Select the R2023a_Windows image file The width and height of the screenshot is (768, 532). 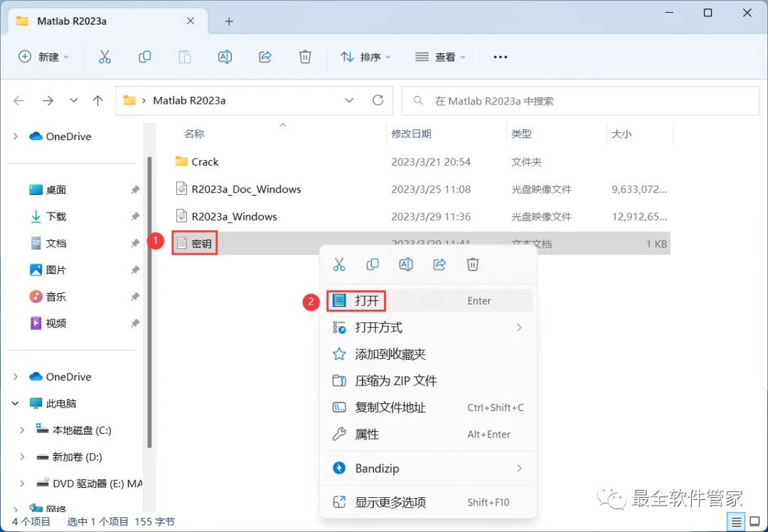(234, 216)
